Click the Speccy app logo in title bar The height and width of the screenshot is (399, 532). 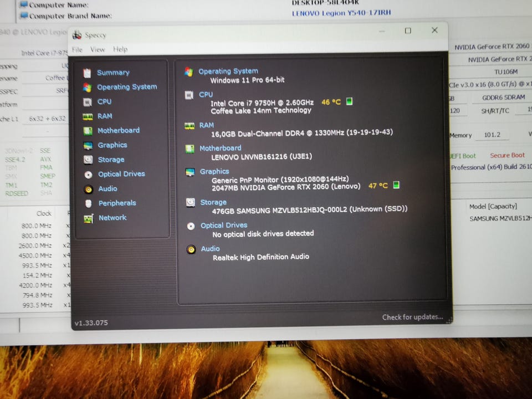point(78,34)
